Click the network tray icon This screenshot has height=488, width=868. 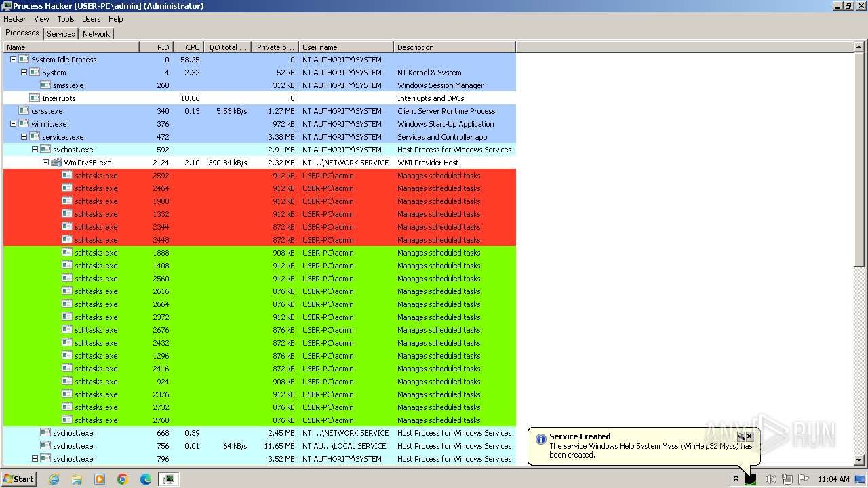(787, 479)
